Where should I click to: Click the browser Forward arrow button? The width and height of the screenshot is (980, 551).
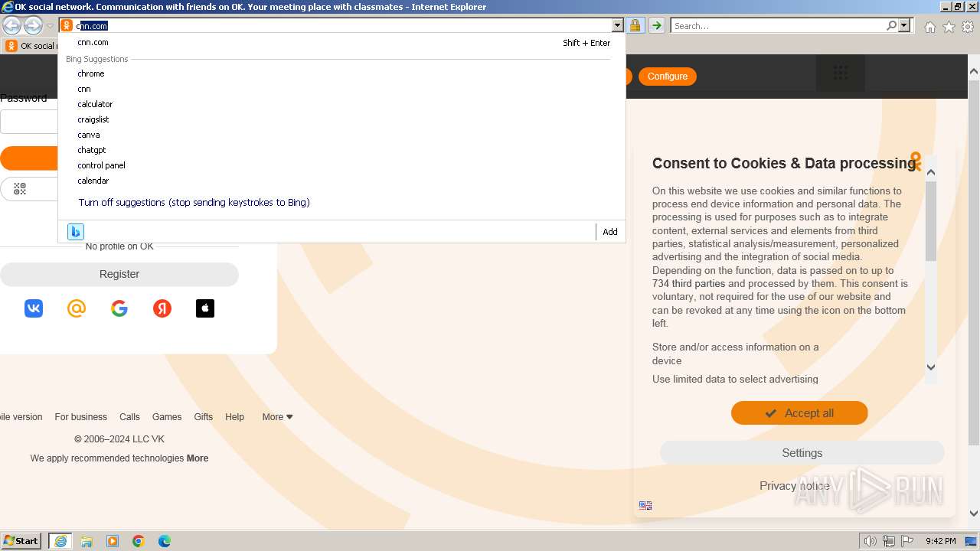click(33, 26)
